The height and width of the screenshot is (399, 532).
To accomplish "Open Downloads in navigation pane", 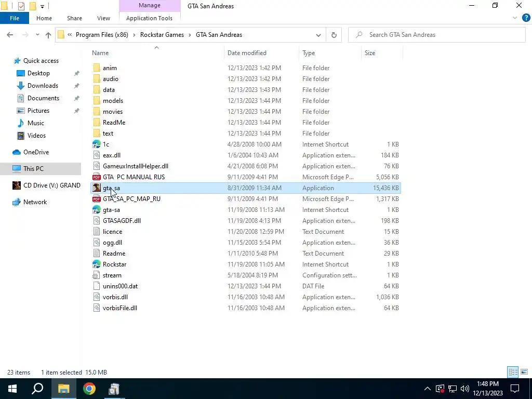I will 43,86.
